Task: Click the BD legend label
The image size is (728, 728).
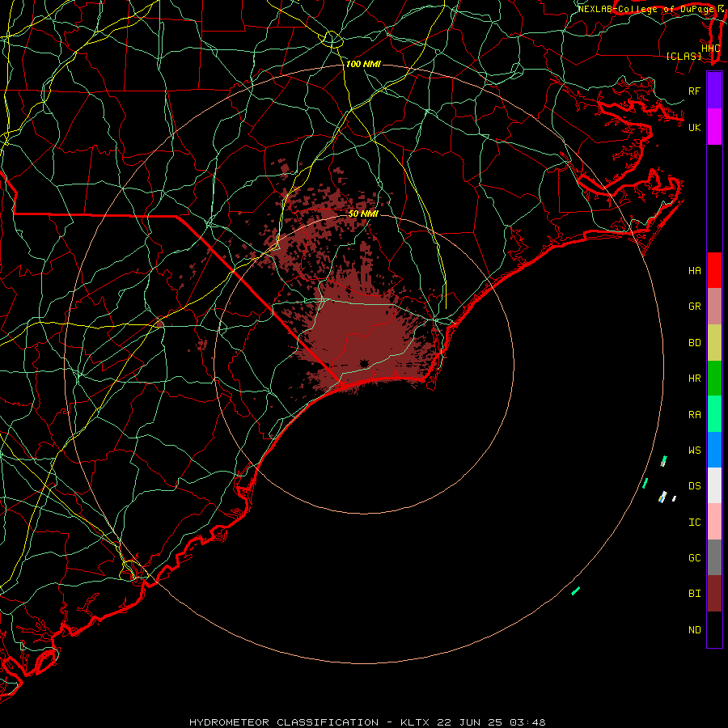Action: [695, 343]
